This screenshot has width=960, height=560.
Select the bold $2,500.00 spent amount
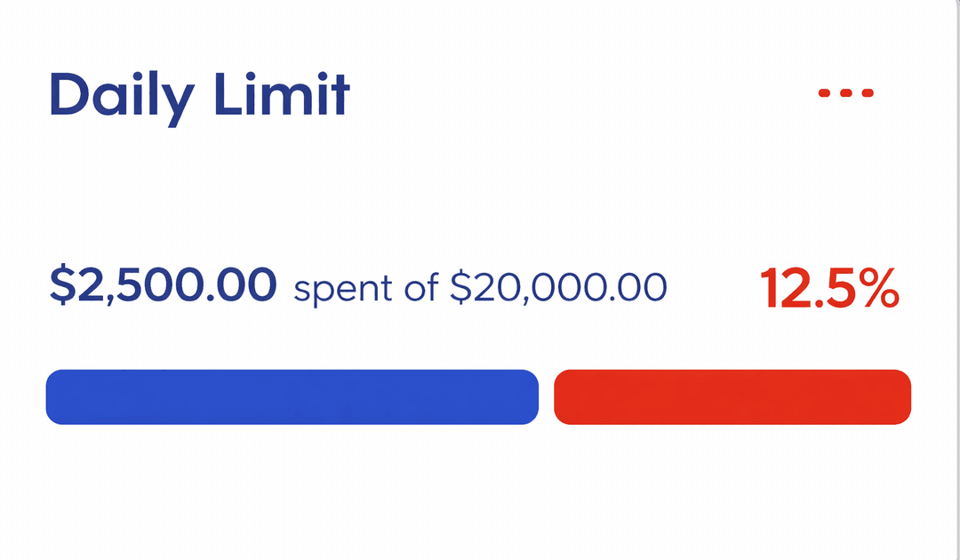[x=163, y=286]
